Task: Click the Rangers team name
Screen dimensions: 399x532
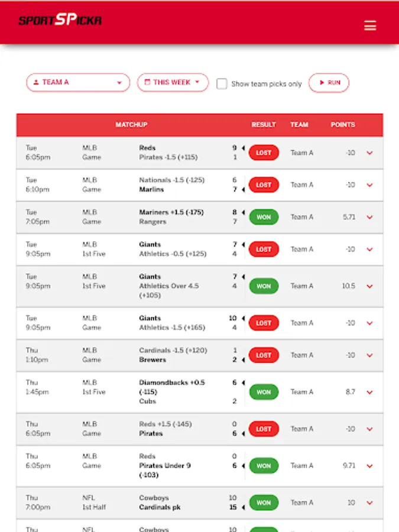Action: pos(153,222)
